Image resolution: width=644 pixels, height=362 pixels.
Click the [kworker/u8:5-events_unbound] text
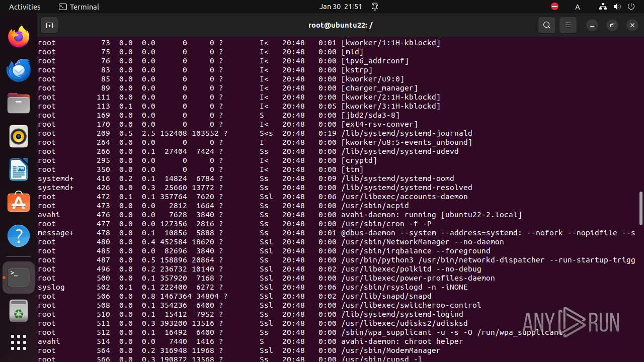pos(407,142)
